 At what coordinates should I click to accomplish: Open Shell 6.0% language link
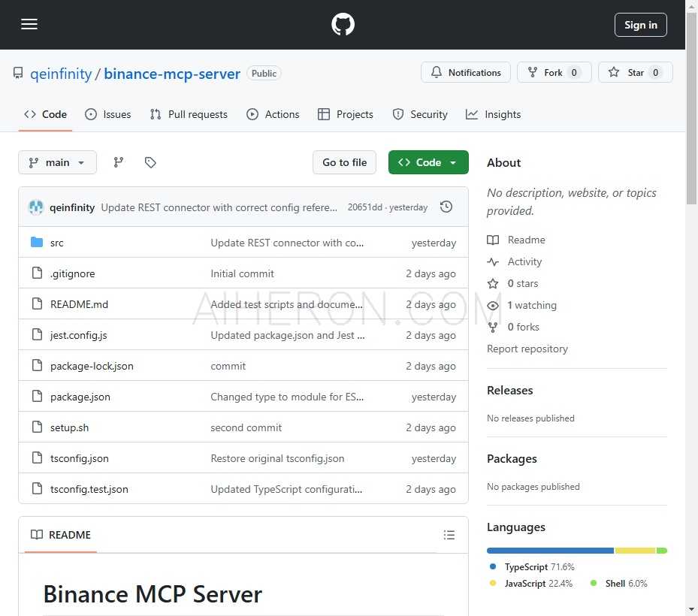click(619, 583)
